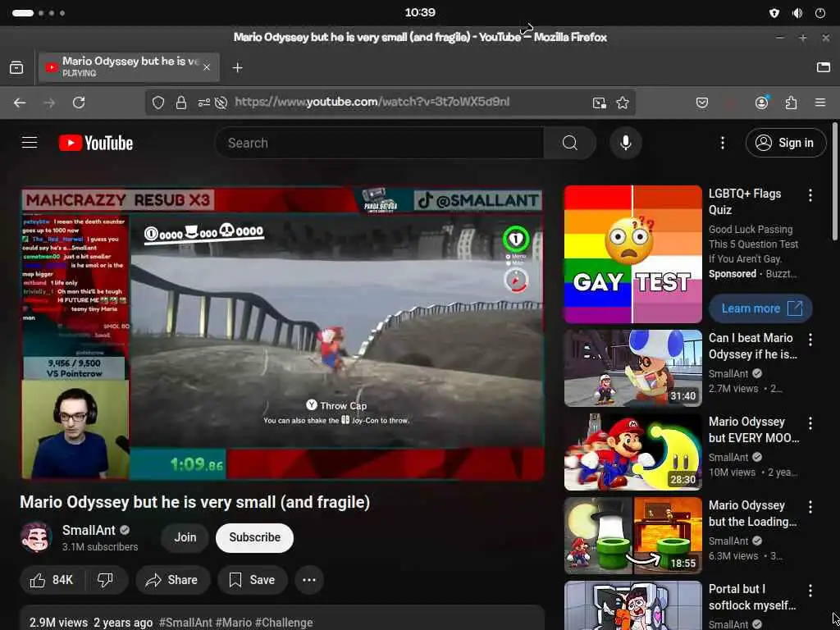840x630 pixels.
Task: Focus the YouTube Search field
Action: [379, 143]
